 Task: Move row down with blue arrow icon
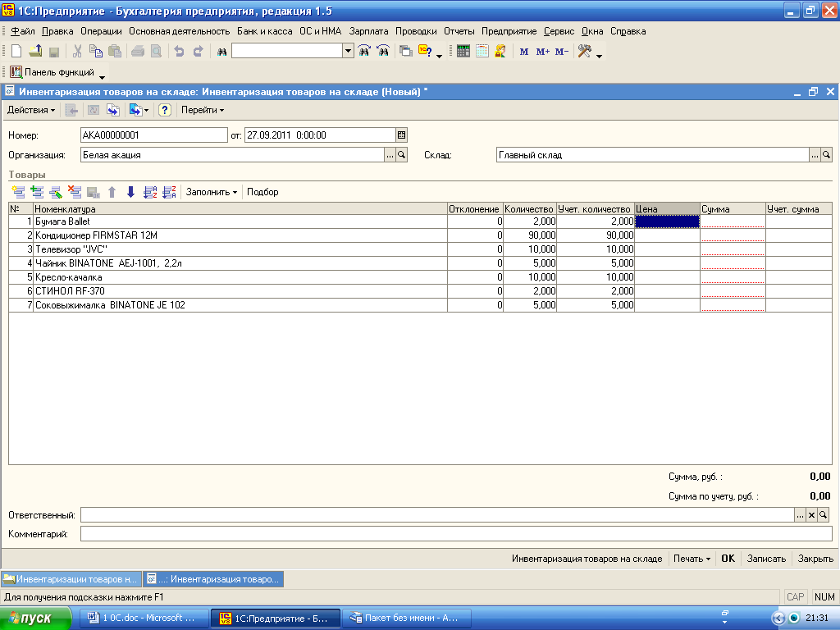130,192
